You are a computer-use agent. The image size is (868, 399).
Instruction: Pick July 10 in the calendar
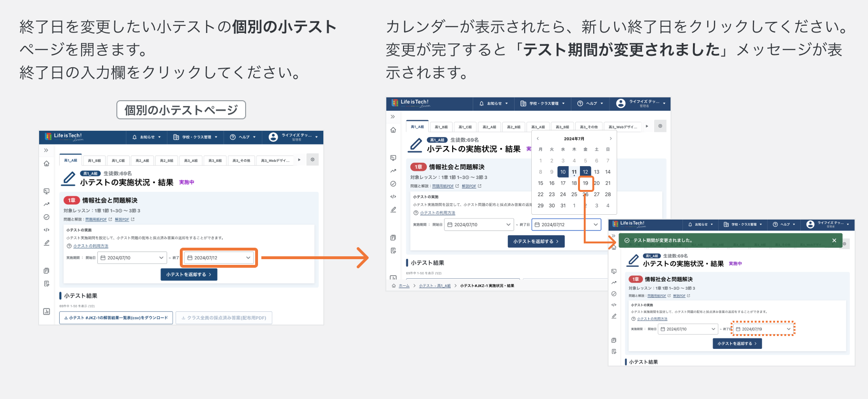point(563,172)
